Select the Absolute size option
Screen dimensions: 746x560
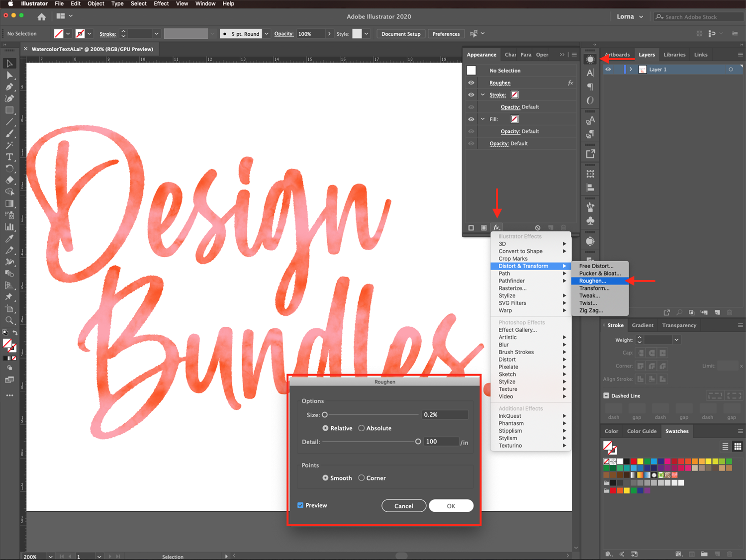point(362,428)
